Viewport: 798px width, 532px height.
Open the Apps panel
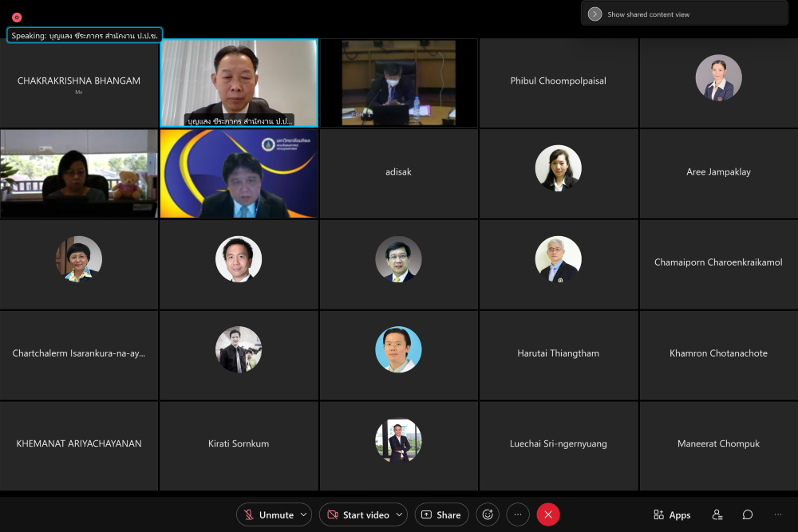coord(672,514)
